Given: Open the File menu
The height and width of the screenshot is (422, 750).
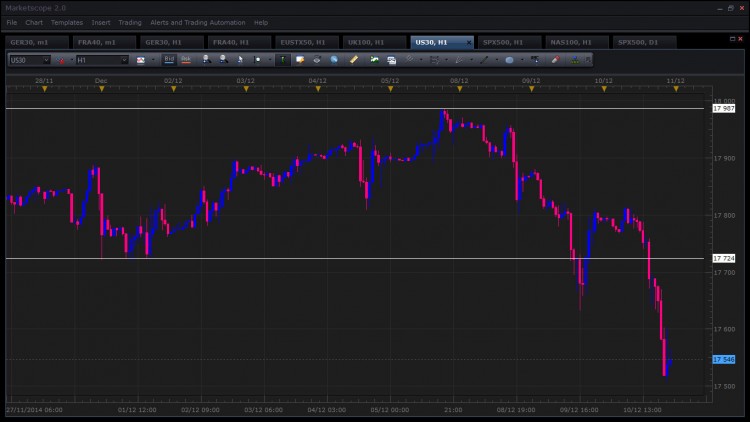Looking at the screenshot, I should click(x=11, y=22).
